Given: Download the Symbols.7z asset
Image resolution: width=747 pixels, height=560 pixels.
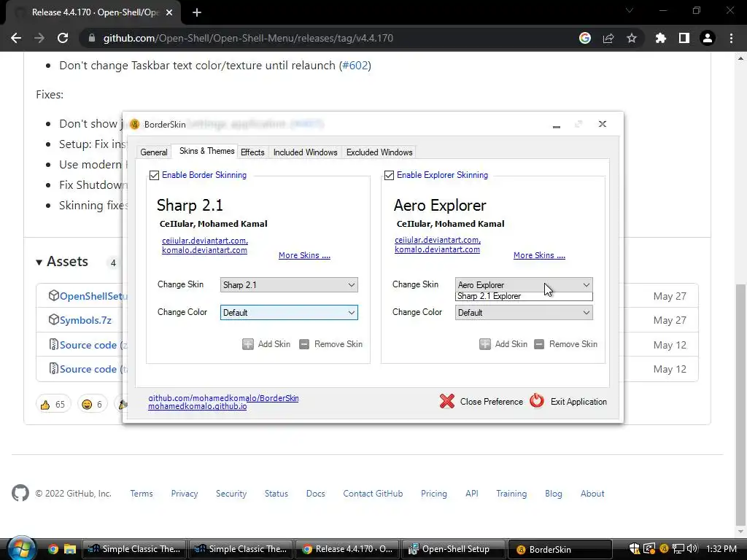Looking at the screenshot, I should (85, 320).
